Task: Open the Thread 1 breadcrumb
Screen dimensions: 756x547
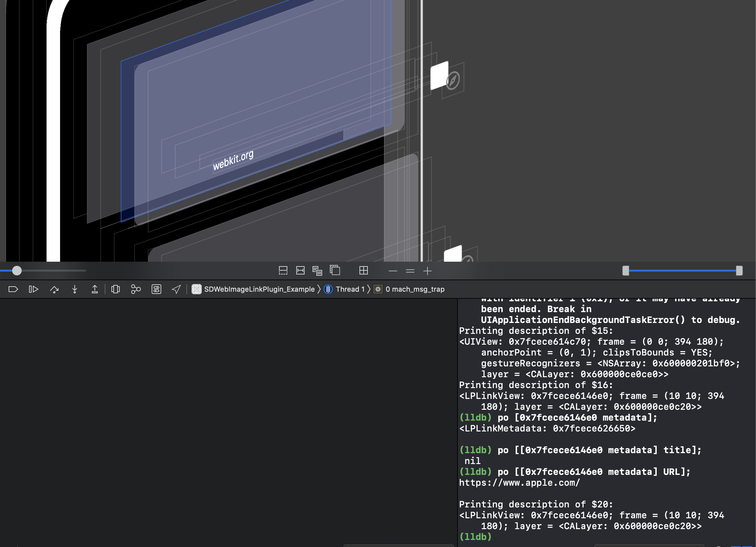Action: [x=344, y=289]
